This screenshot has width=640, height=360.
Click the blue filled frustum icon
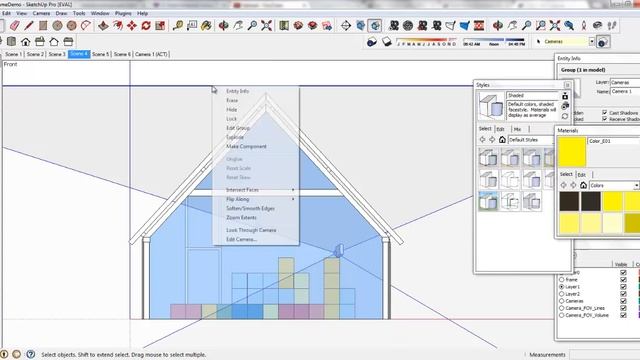464,26
